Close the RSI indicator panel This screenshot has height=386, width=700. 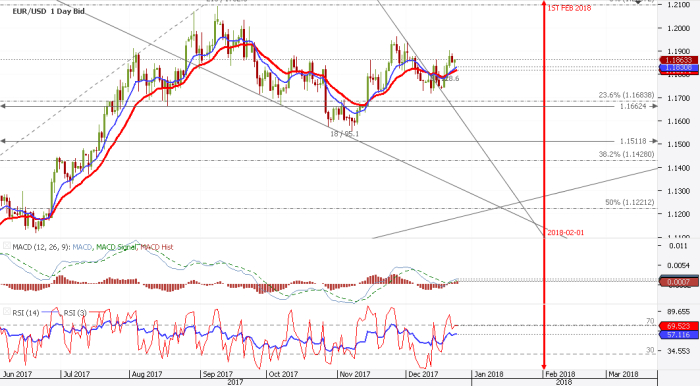[7, 311]
